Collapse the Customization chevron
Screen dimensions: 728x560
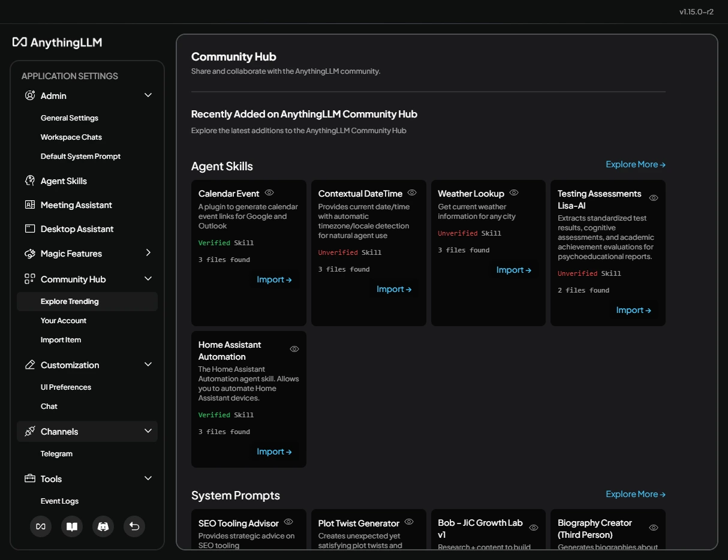point(148,365)
